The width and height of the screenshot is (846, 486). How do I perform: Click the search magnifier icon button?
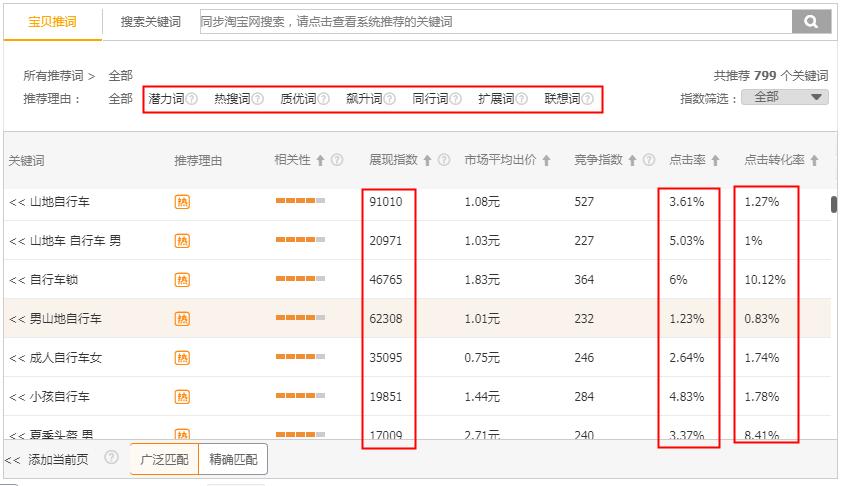click(x=811, y=22)
